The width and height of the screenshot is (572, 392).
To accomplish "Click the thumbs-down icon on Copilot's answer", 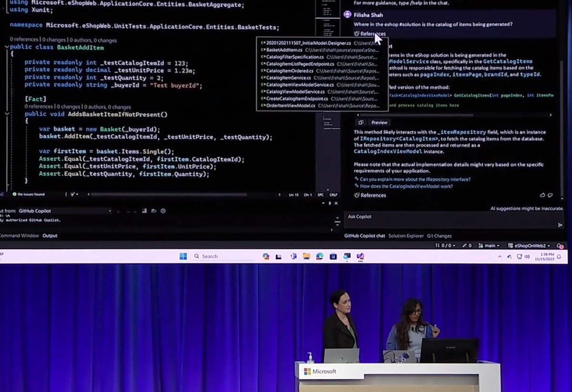I will click(550, 195).
